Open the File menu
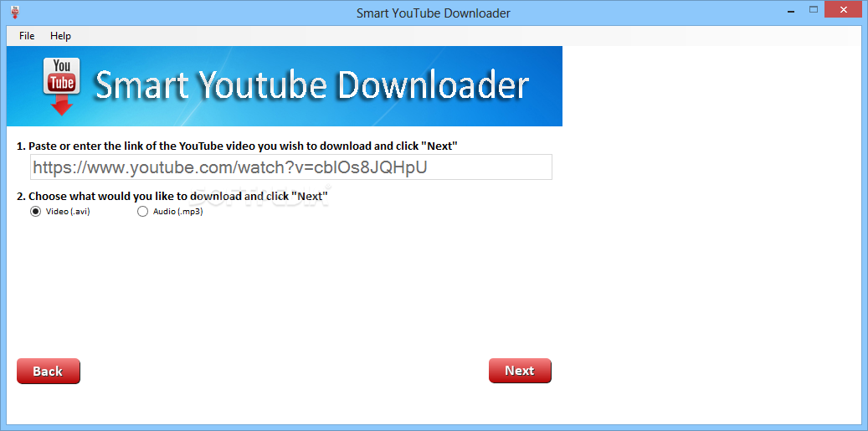The width and height of the screenshot is (868, 431). (27, 36)
